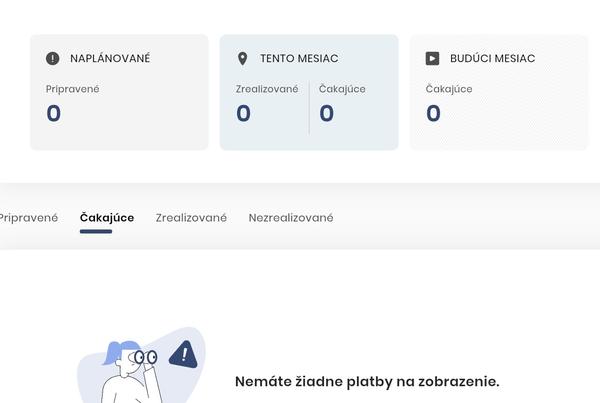Go to the Nezrealizované tab

[291, 218]
